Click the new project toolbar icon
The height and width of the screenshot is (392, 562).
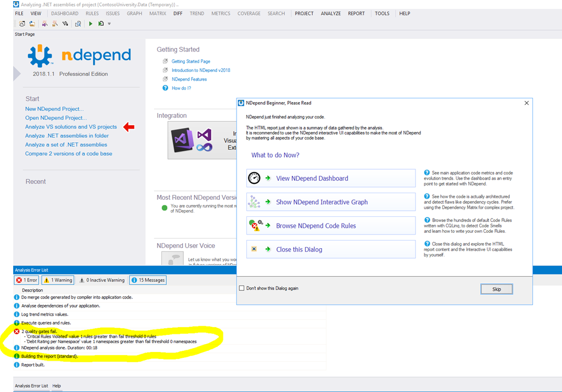22,24
